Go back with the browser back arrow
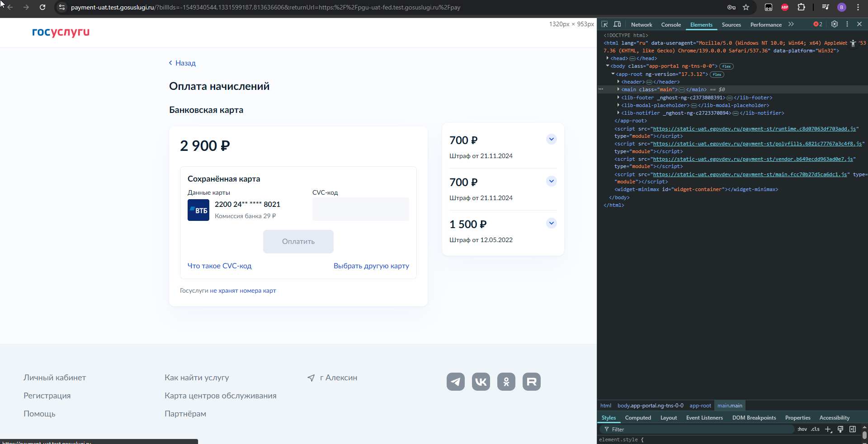Viewport: 868px width, 444px height. pos(10,7)
